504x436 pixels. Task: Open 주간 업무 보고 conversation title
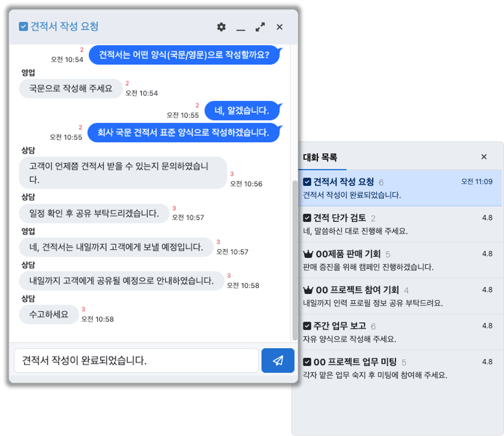[340, 326]
